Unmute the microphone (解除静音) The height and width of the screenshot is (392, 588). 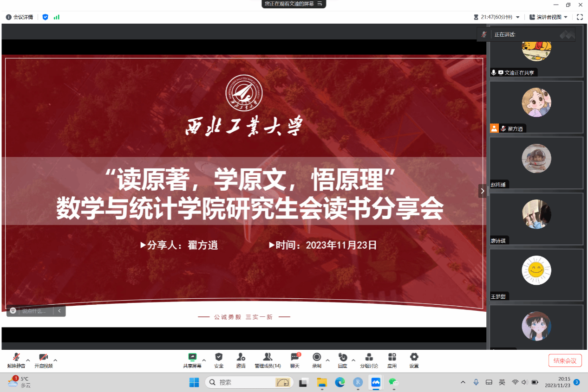click(x=16, y=358)
